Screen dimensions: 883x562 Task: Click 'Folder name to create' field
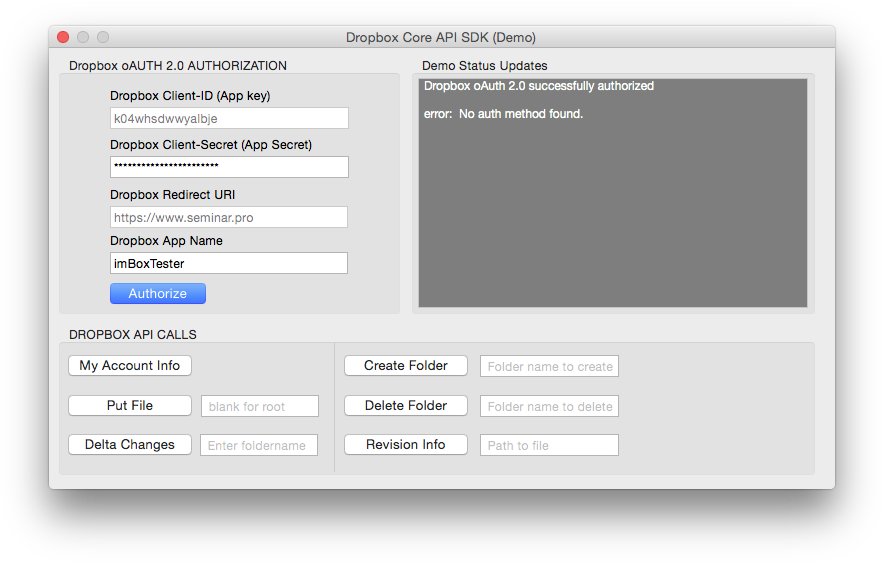coord(549,366)
